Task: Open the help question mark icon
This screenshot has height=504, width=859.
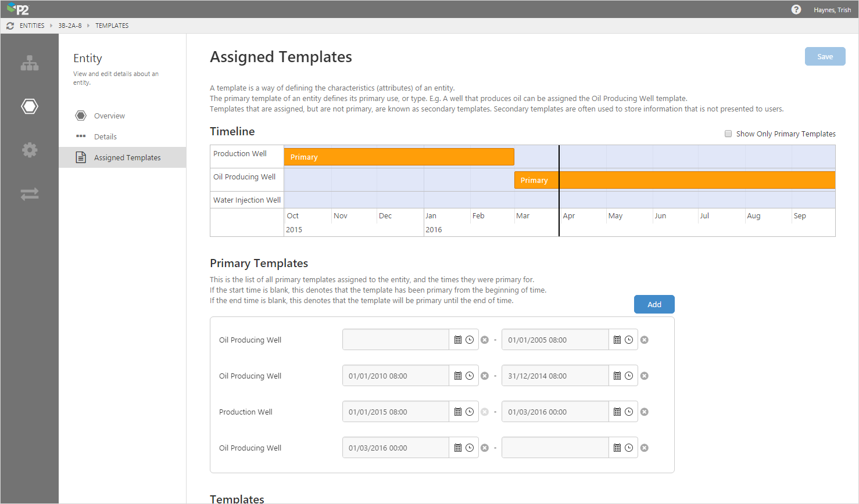Action: tap(796, 9)
